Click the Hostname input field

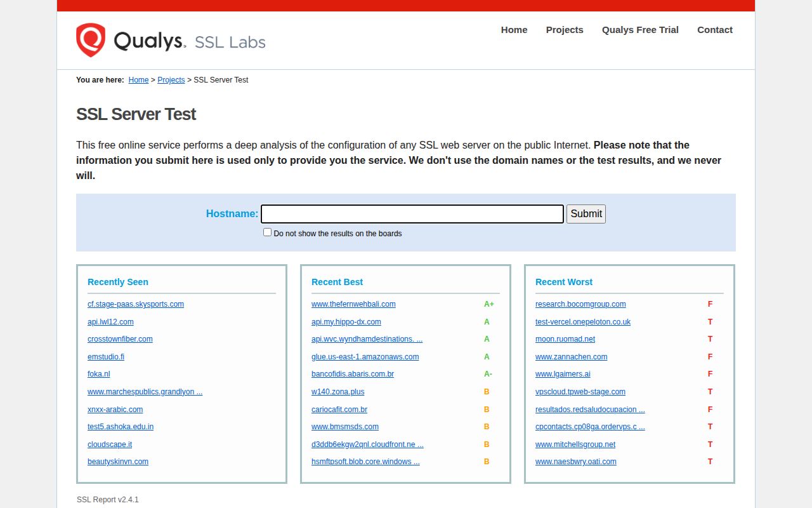pos(411,214)
